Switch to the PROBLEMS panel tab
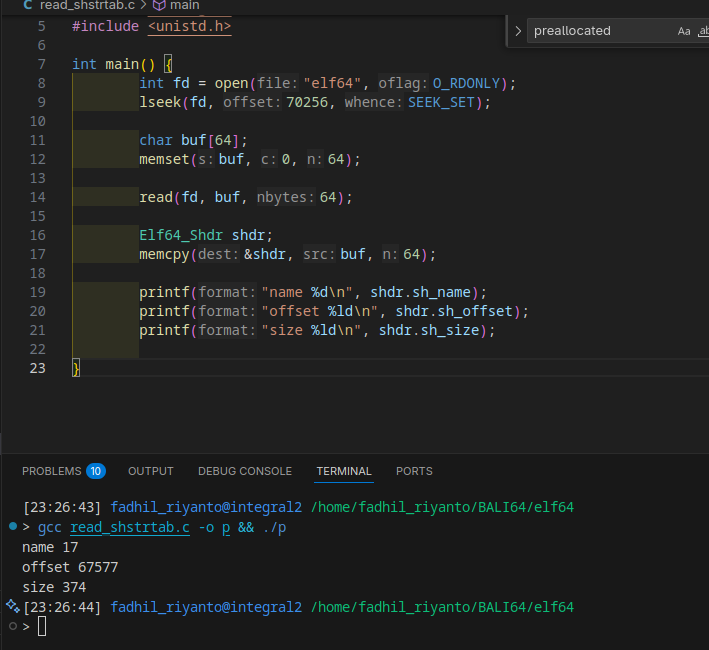This screenshot has width=709, height=650. point(52,471)
